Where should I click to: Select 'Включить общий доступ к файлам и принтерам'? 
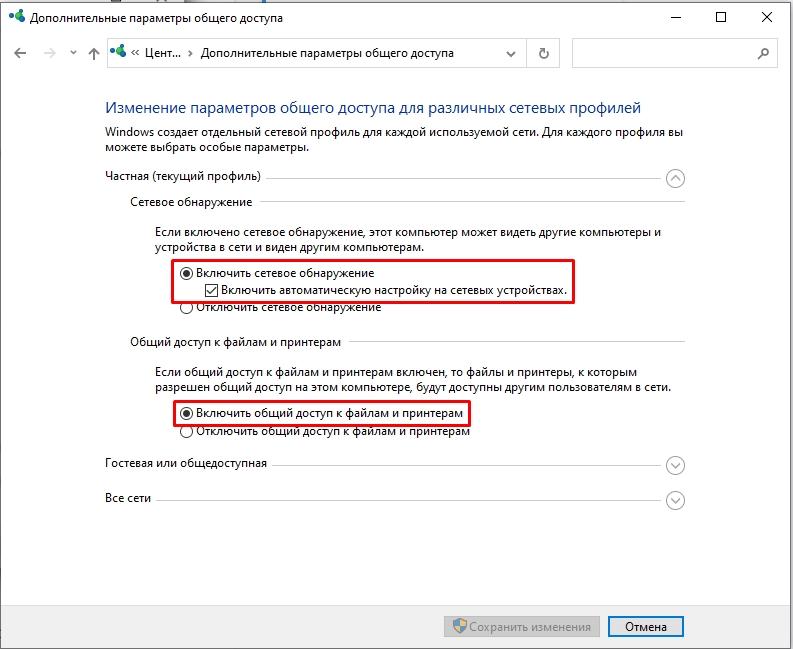pyautogui.click(x=186, y=413)
